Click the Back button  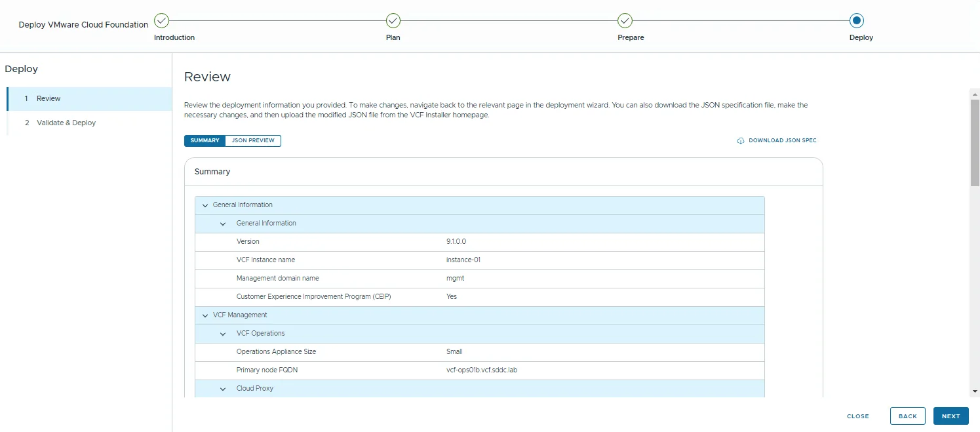(908, 416)
